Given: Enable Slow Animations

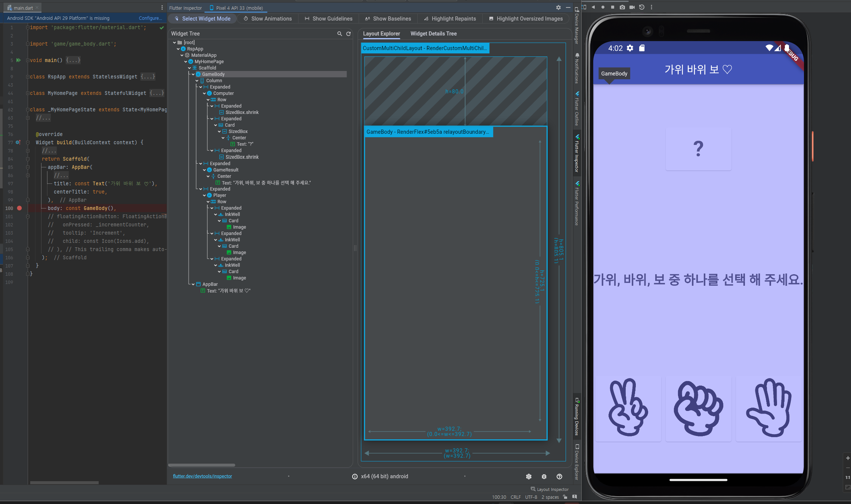Looking at the screenshot, I should pyautogui.click(x=267, y=19).
